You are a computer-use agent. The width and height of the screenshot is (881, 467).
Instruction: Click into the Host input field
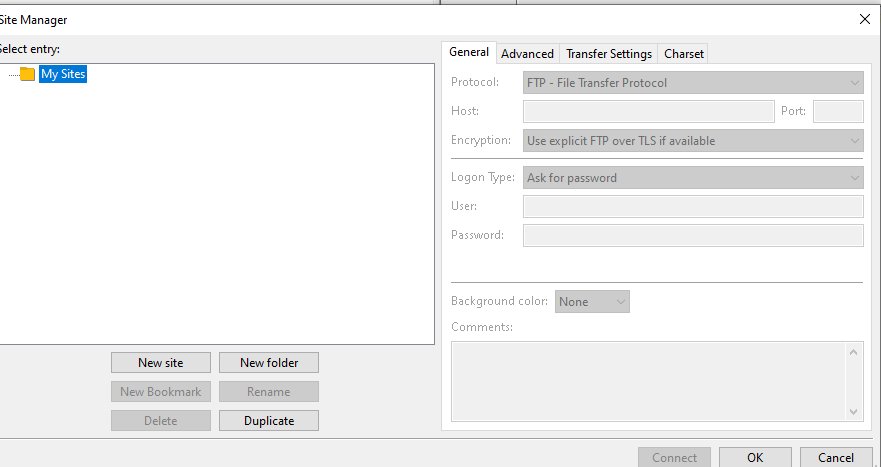coord(648,111)
